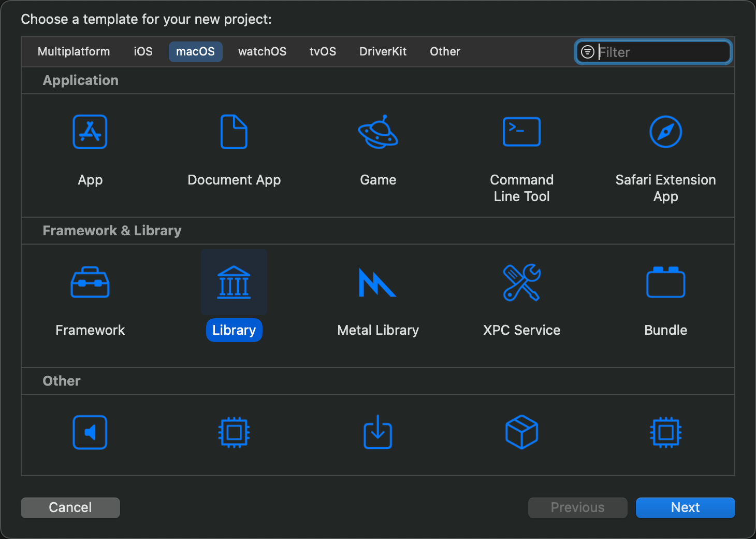
Task: Click the filter options icon in search field
Action: pos(588,52)
